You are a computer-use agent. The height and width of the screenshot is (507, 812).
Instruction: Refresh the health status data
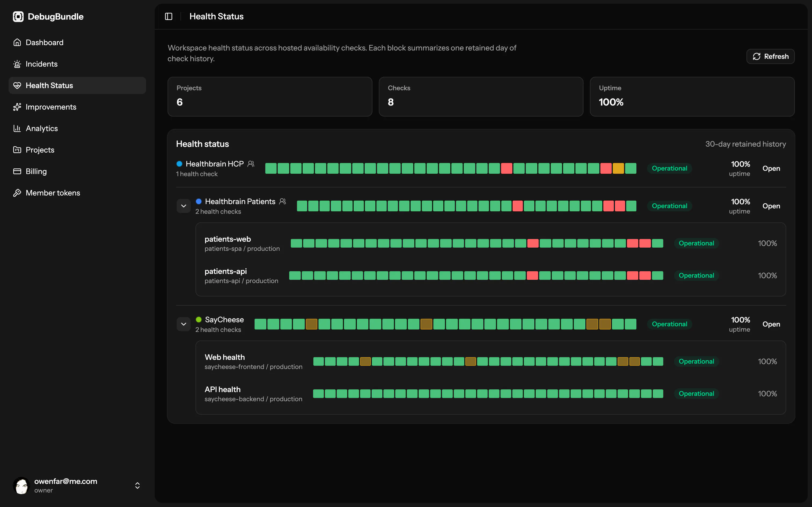pyautogui.click(x=770, y=56)
